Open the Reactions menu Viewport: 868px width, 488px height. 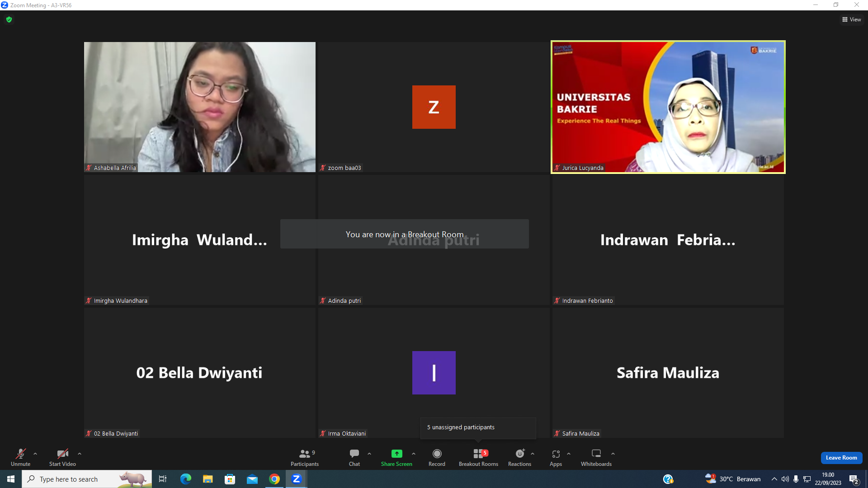(x=519, y=457)
